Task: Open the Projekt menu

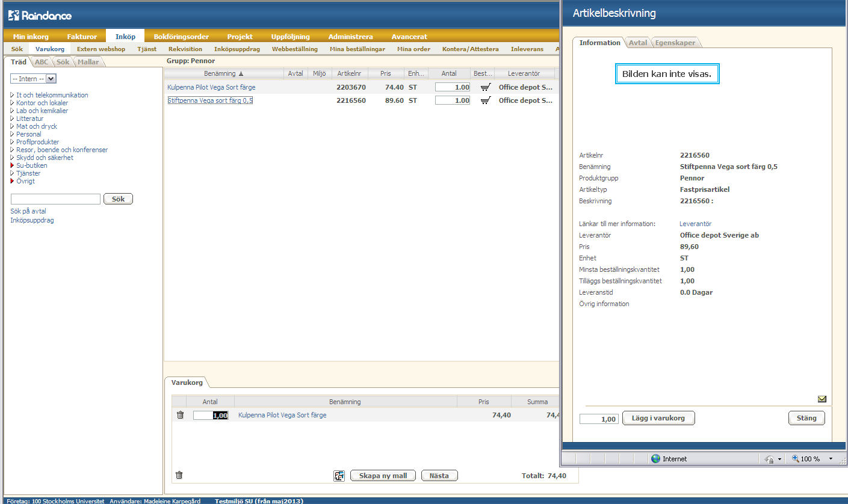Action: 240,37
